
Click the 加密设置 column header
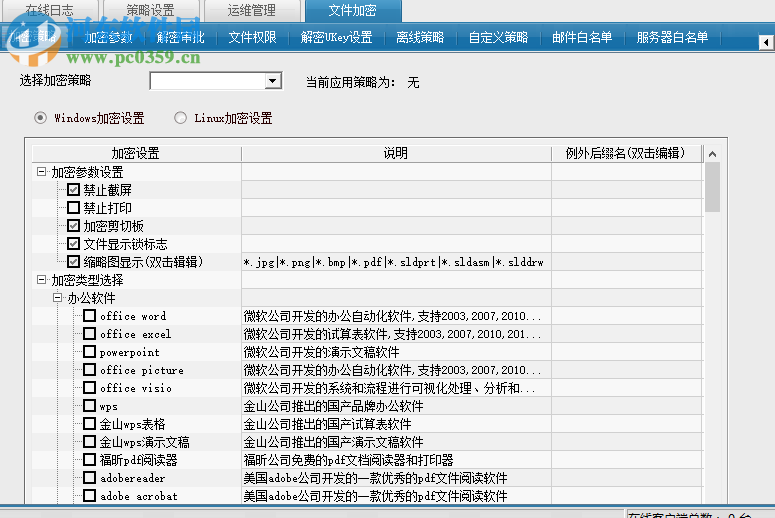click(136, 153)
